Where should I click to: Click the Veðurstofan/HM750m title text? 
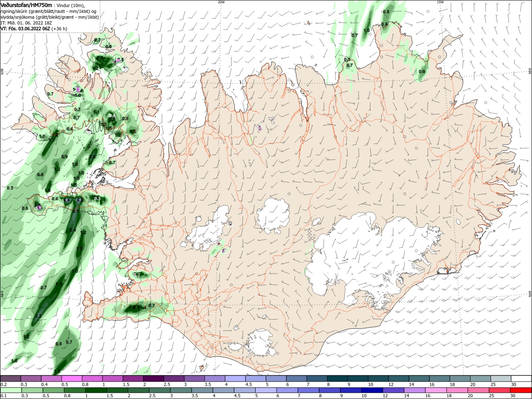pos(26,5)
